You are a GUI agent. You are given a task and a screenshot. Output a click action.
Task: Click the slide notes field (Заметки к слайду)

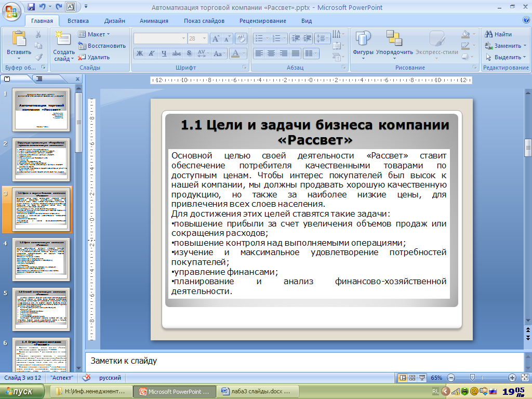tap(304, 362)
